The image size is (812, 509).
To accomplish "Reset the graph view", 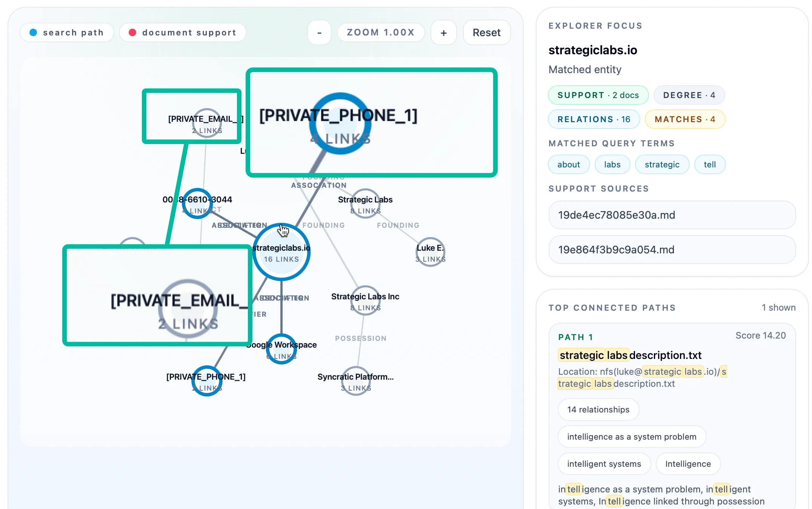I will [487, 32].
